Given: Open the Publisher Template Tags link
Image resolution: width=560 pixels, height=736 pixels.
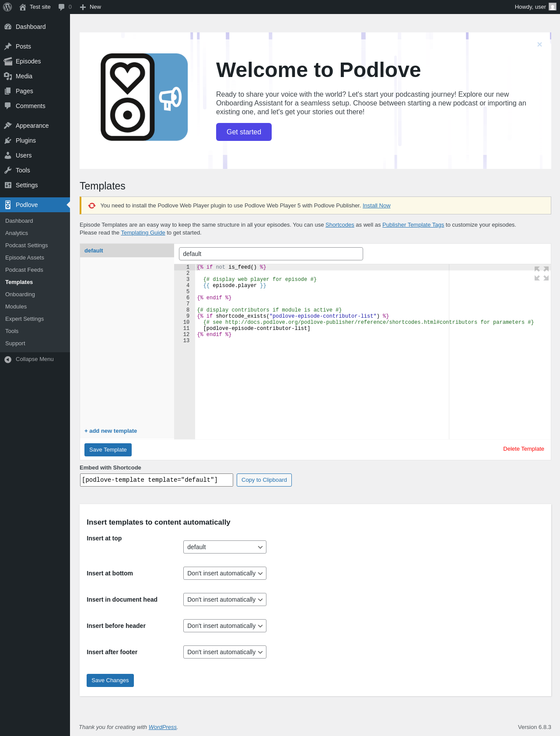Looking at the screenshot, I should click(x=413, y=225).
